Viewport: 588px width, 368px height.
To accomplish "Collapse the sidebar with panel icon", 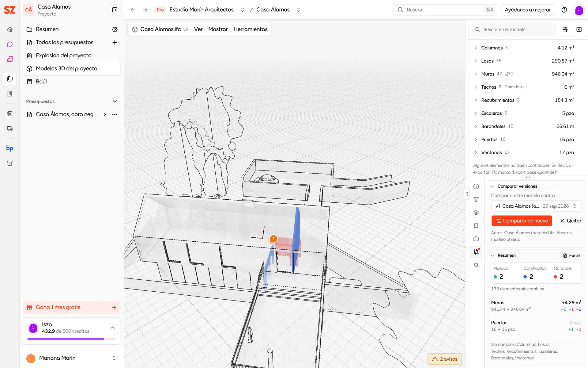I will 115,10.
